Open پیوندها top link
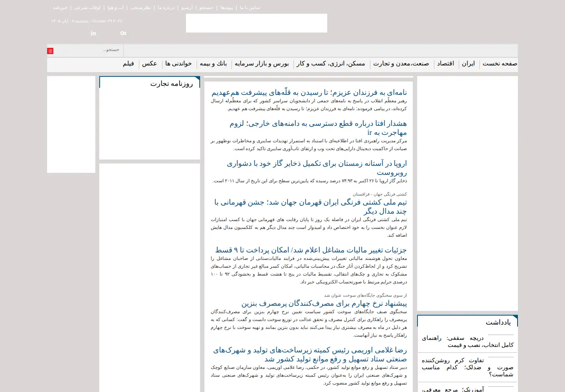Viewport: 565px width, 392px height. tap(227, 7)
